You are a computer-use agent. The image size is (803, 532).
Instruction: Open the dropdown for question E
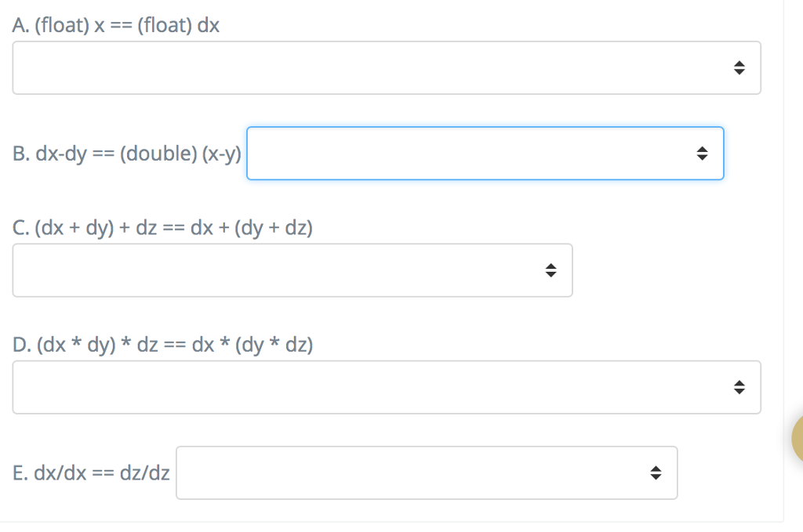(427, 472)
